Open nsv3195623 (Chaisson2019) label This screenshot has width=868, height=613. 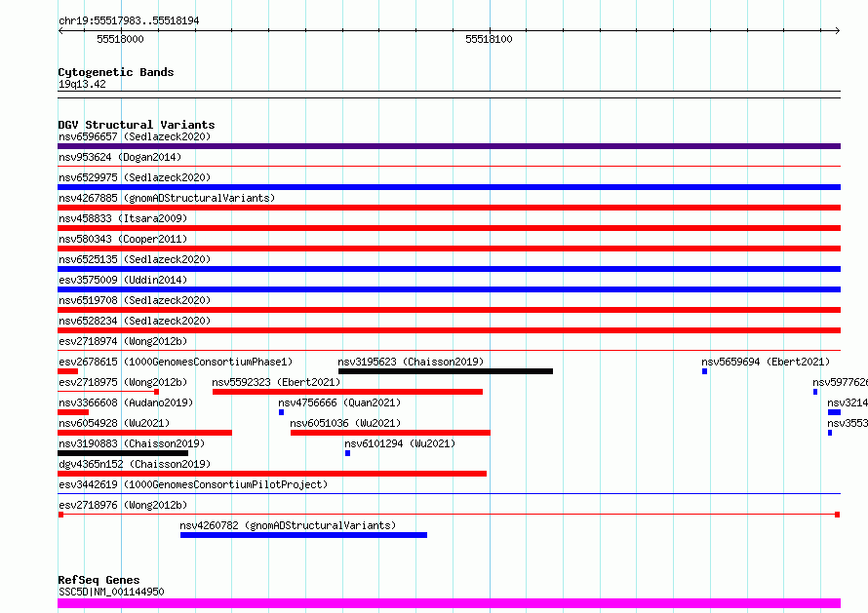pos(411,362)
